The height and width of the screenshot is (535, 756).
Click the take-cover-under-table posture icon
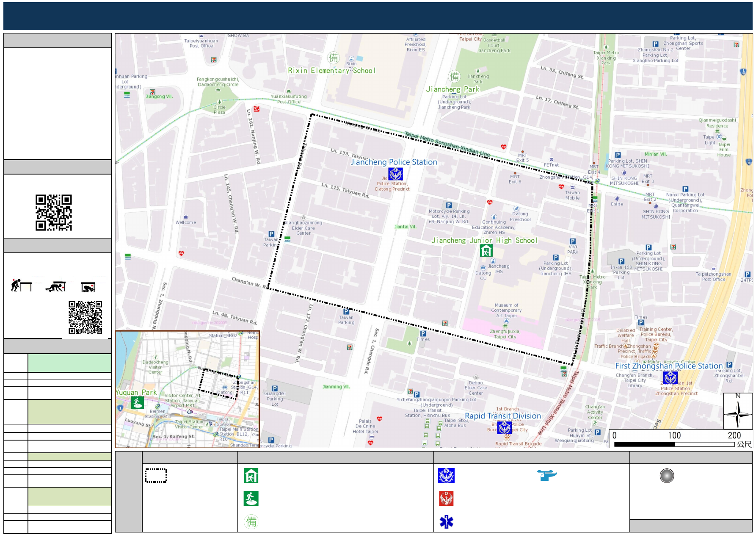[55, 287]
